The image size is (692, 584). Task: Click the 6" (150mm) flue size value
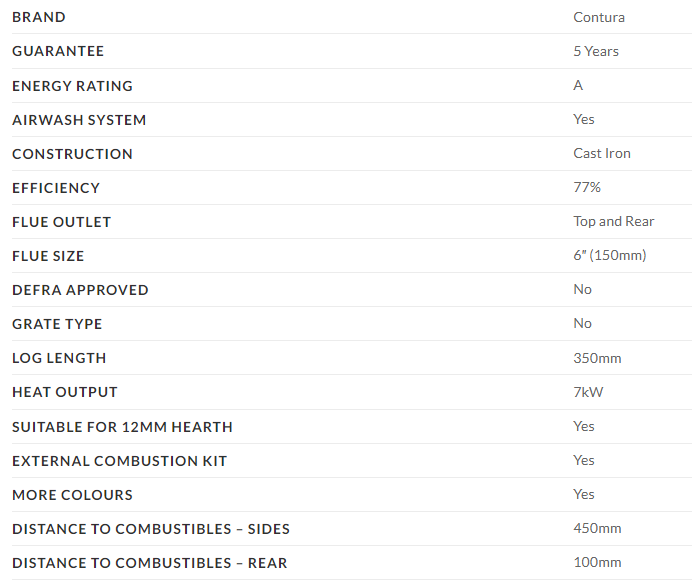click(610, 255)
